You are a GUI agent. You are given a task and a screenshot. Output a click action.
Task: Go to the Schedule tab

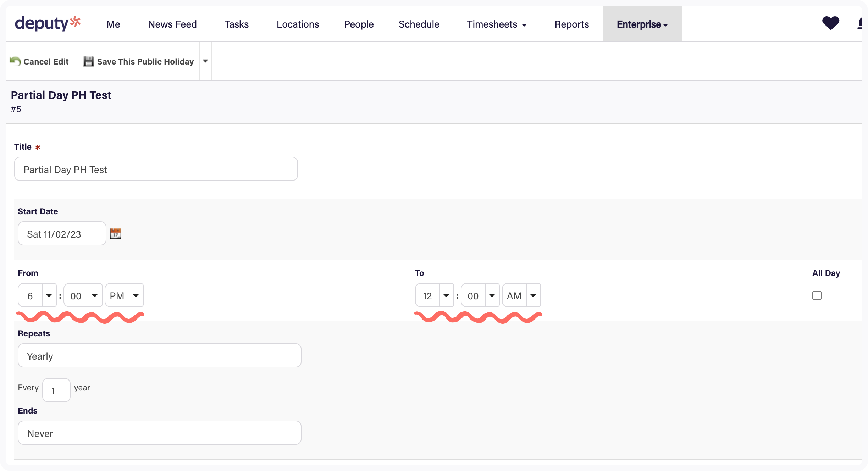pyautogui.click(x=419, y=24)
